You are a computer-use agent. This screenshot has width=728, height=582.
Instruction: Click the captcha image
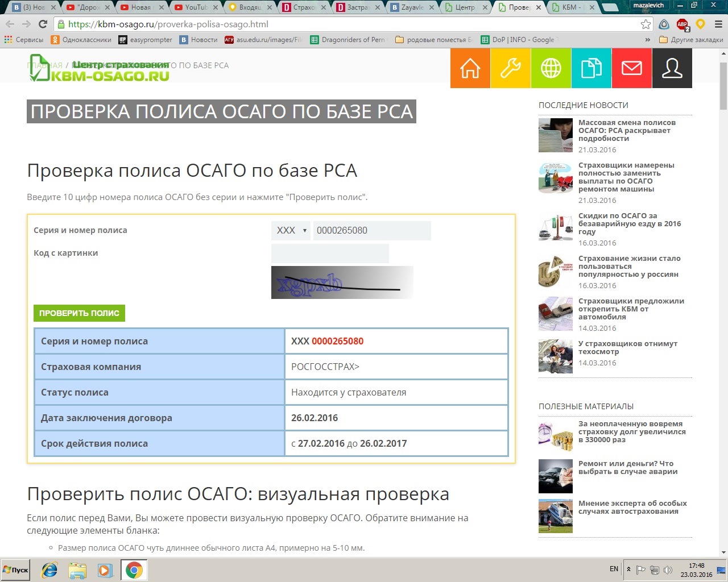pyautogui.click(x=342, y=282)
